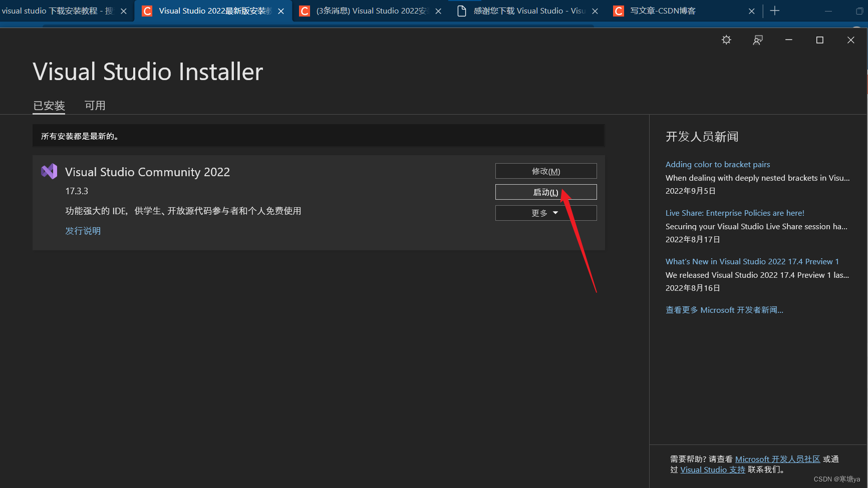The image size is (868, 488).
Task: Expand the 更多 dropdown
Action: point(546,213)
